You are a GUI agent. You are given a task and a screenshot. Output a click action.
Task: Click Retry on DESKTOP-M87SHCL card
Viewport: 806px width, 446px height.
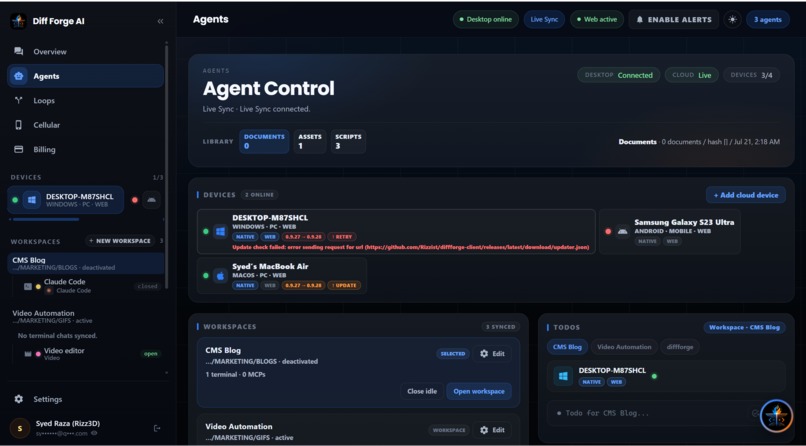[x=341, y=237]
